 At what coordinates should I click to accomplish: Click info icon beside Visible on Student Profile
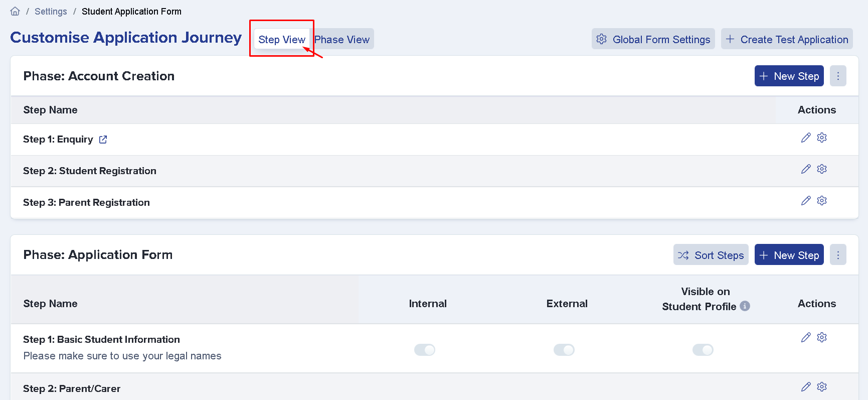[x=745, y=306]
